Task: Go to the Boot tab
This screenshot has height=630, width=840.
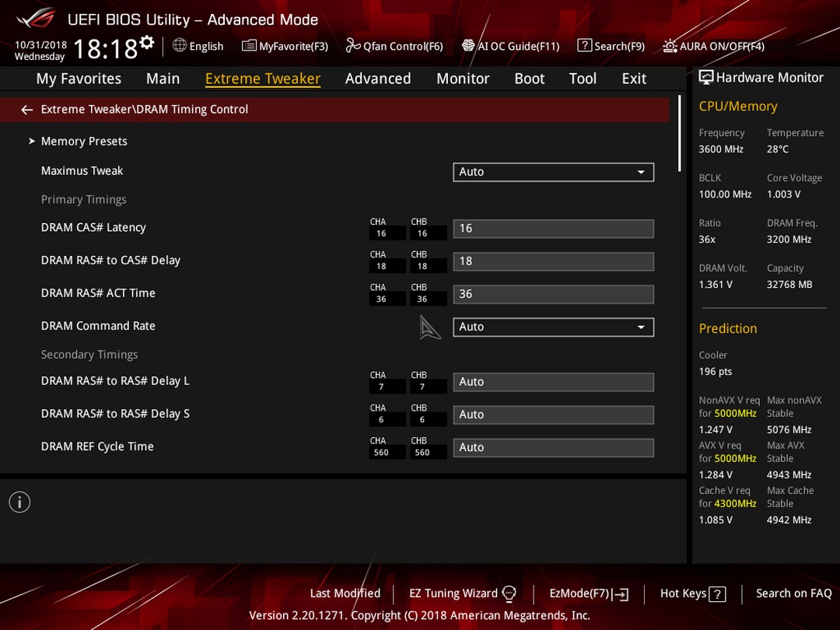Action: point(530,79)
